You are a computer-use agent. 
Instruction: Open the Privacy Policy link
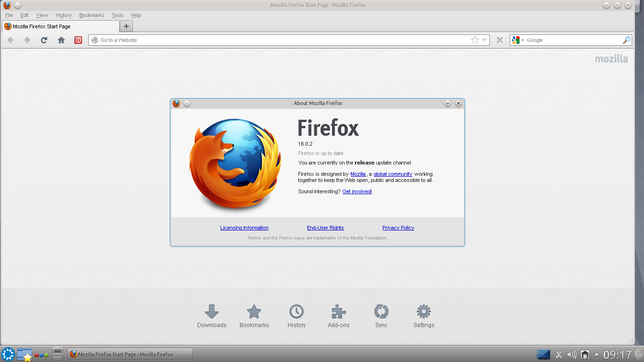click(x=398, y=228)
